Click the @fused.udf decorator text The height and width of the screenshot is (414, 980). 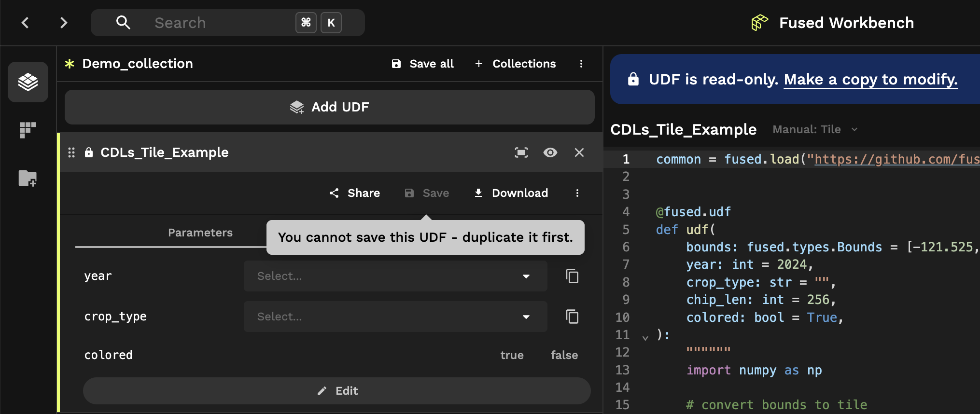pyautogui.click(x=693, y=212)
